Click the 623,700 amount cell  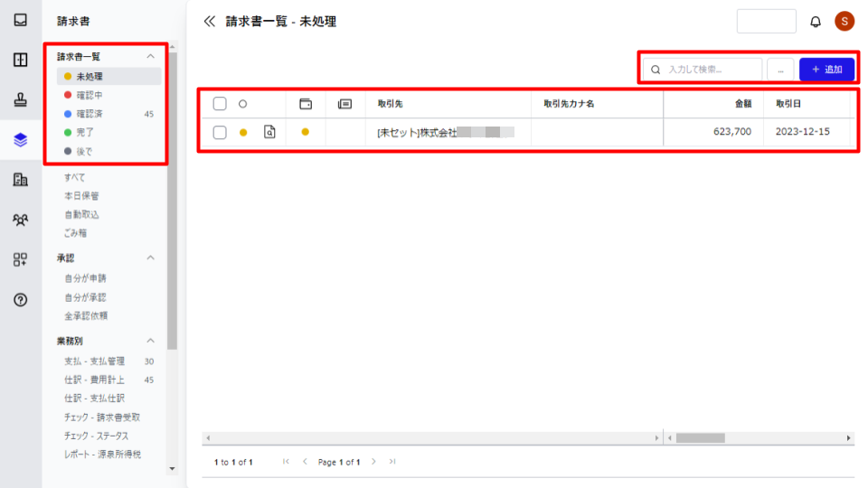[731, 132]
